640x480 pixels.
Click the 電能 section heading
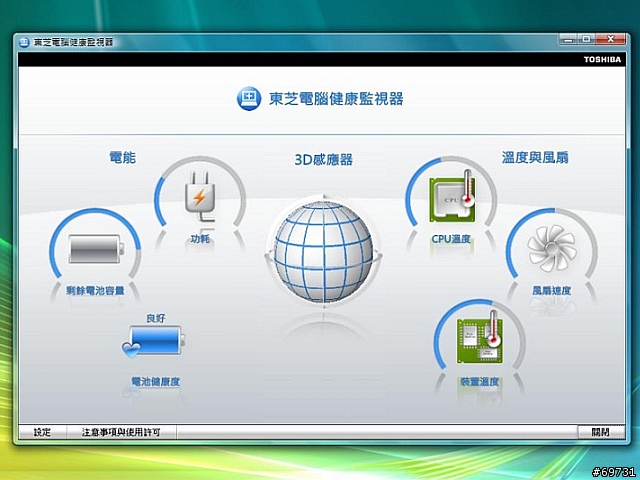122,158
